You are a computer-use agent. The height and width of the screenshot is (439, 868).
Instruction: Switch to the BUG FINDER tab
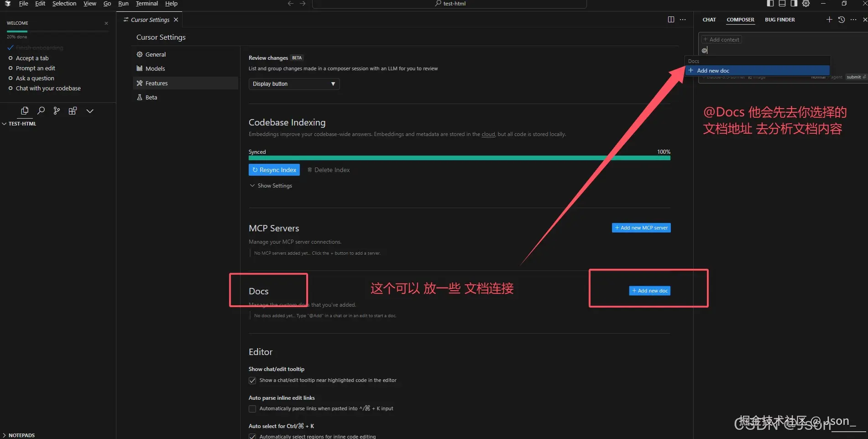tap(780, 20)
